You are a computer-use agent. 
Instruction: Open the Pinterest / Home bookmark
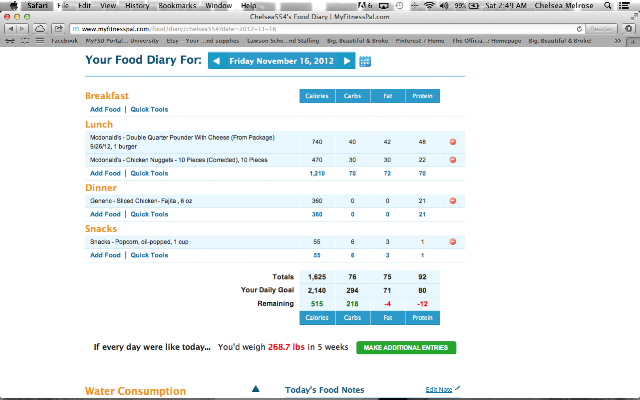click(x=420, y=41)
